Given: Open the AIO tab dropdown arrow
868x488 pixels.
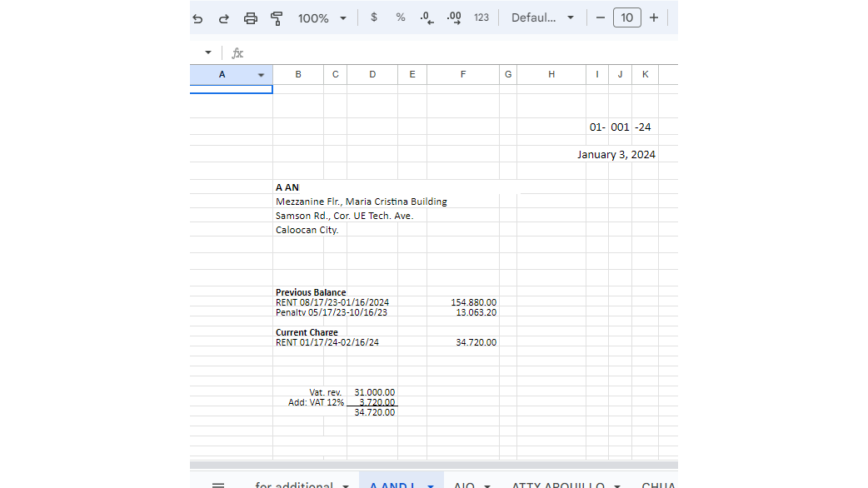Looking at the screenshot, I should 487,486.
